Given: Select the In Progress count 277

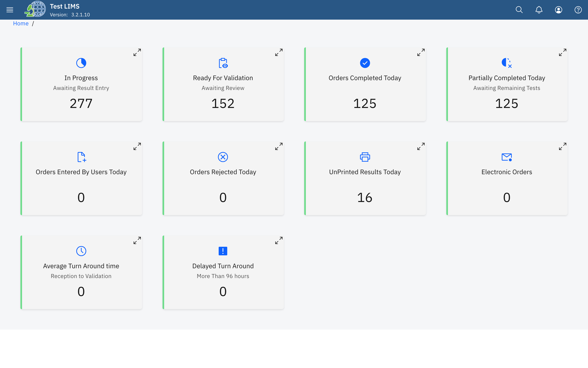Looking at the screenshot, I should (x=81, y=103).
